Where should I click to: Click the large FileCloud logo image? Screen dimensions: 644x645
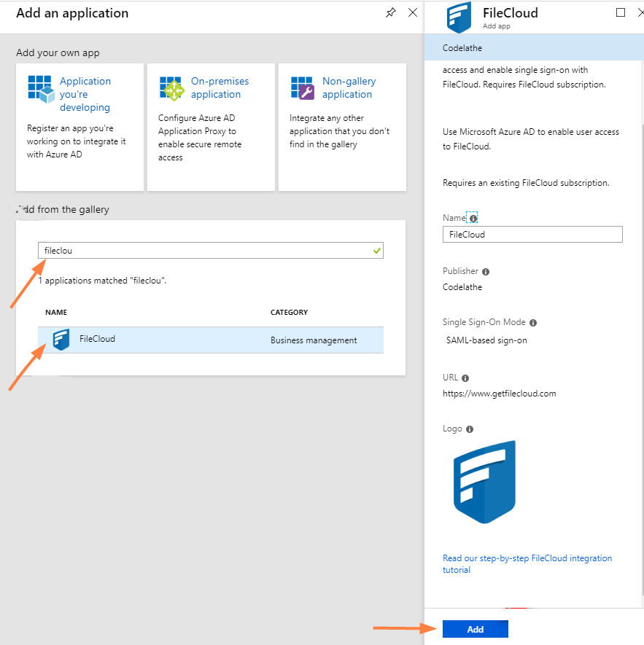[485, 482]
